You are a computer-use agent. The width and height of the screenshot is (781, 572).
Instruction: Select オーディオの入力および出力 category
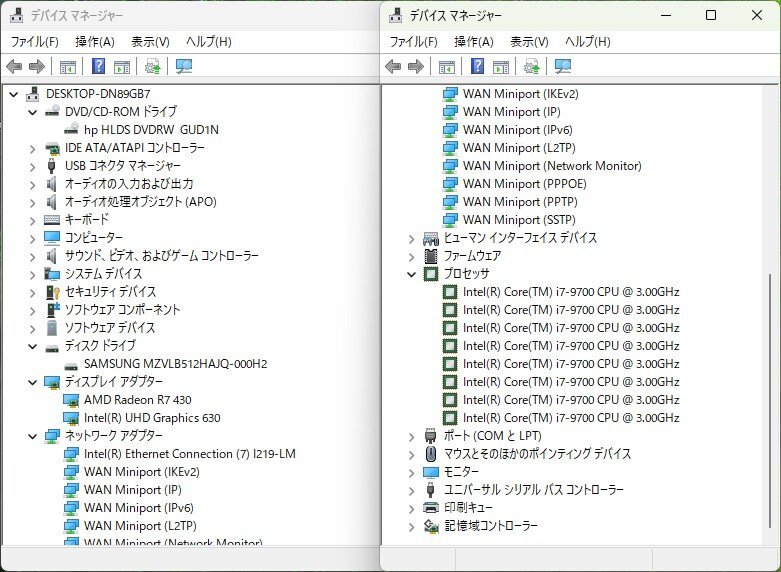point(129,184)
